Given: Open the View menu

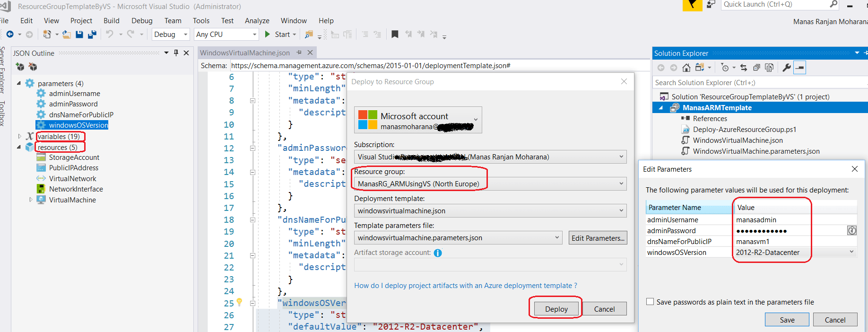Looking at the screenshot, I should point(52,20).
